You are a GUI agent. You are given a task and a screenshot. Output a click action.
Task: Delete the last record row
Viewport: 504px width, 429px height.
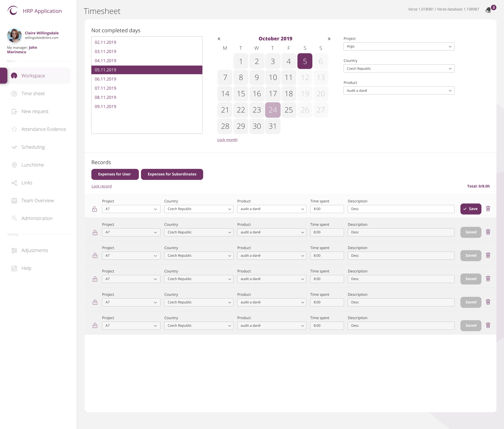(x=488, y=325)
